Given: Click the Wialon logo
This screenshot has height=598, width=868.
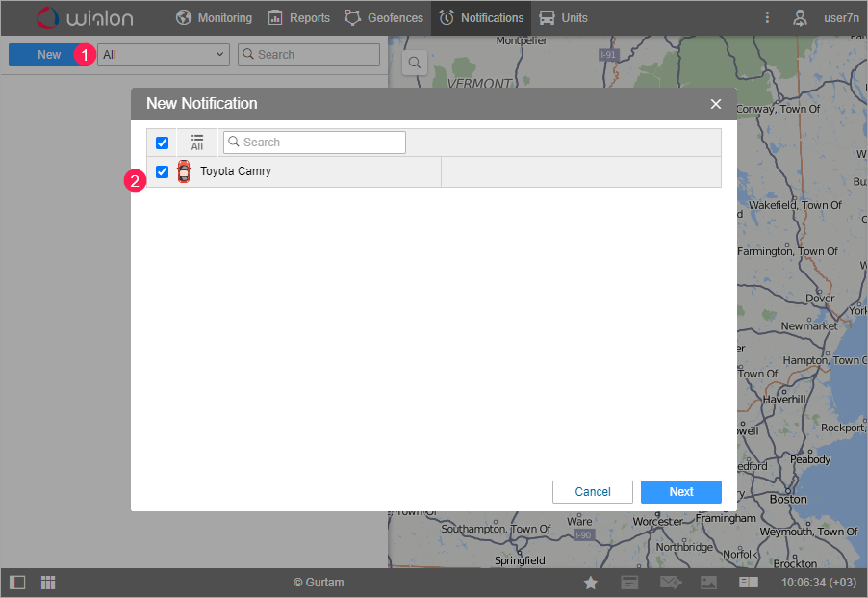Looking at the screenshot, I should [85, 17].
